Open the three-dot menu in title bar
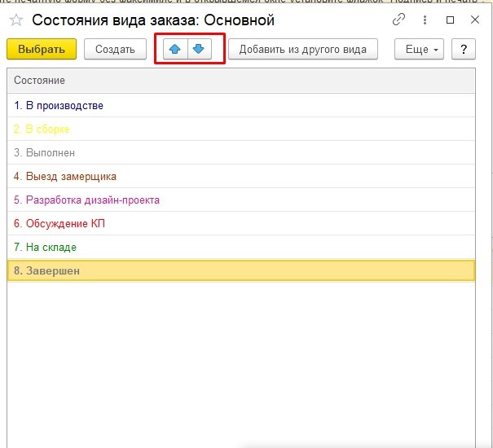The image size is (493, 448). [425, 20]
